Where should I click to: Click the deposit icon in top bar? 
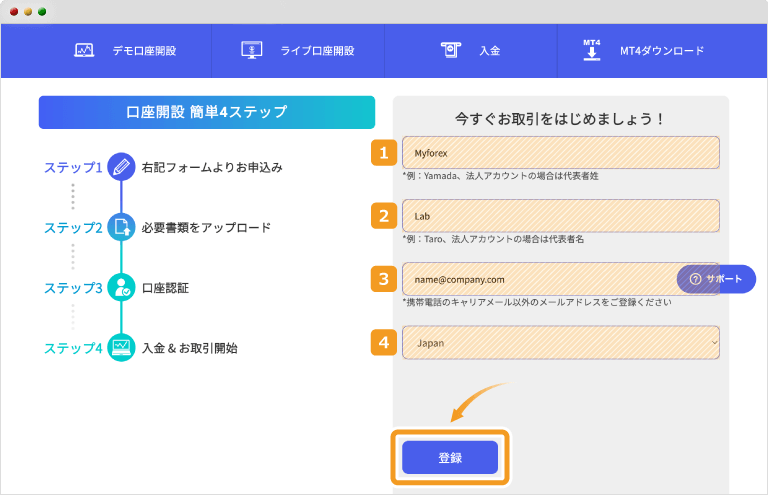coord(451,50)
